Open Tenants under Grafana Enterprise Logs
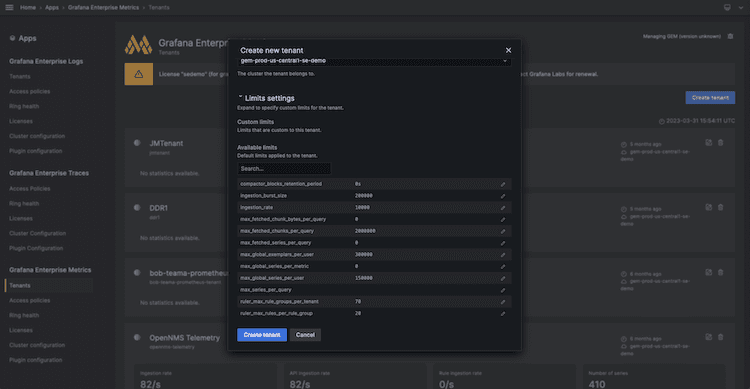Viewport: 750px width, 389px height. click(20, 77)
